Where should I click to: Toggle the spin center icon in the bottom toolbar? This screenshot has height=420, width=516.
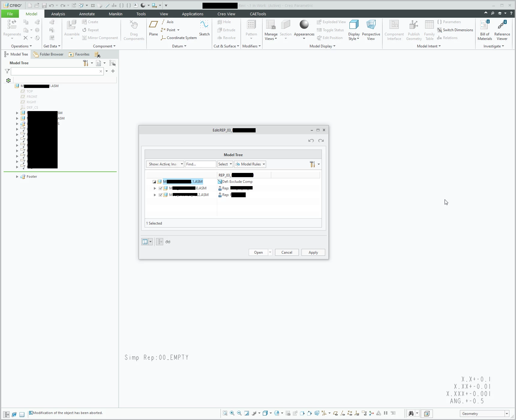point(371,413)
